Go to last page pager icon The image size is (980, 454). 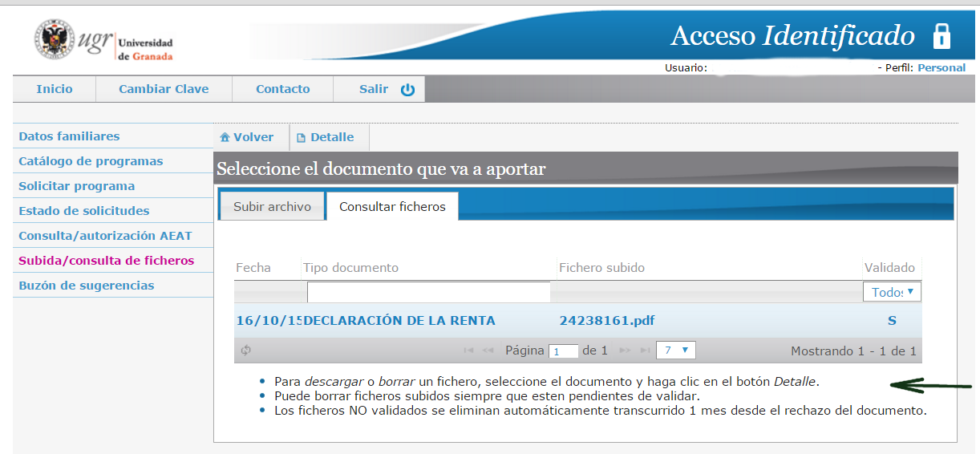[645, 351]
